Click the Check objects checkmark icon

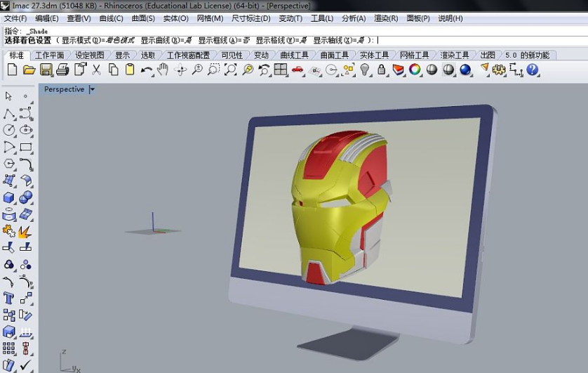25,365
